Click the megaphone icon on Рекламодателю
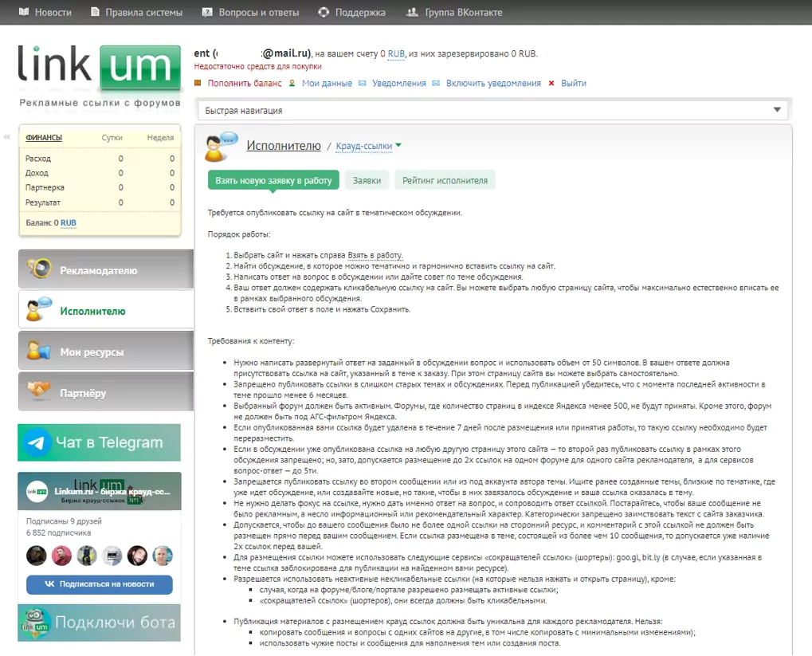This screenshot has width=812, height=656. (39, 269)
